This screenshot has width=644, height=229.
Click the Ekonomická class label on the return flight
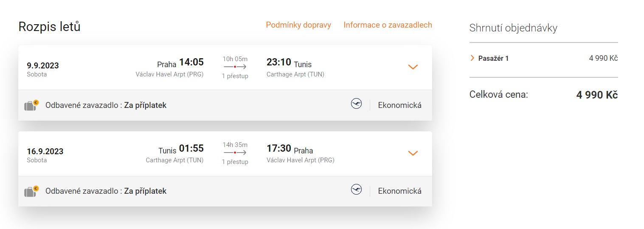[399, 191]
